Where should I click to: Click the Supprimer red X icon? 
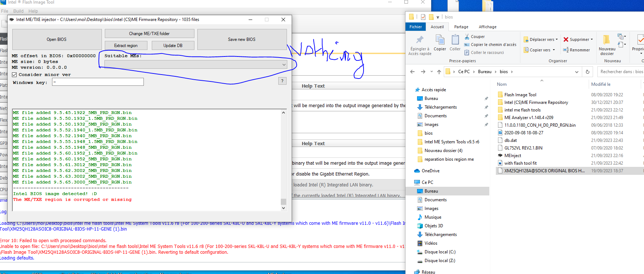coord(566,39)
